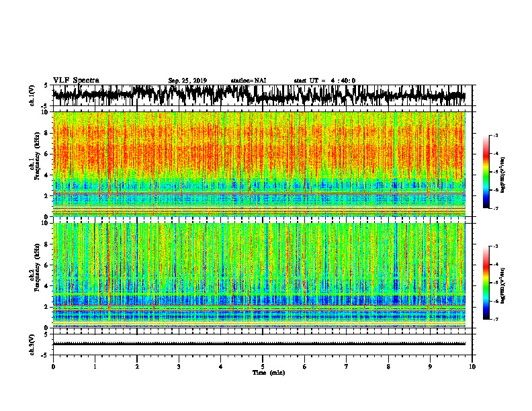The height and width of the screenshot is (411, 532).
Task: Click the ch.3 voltage trace band
Action: [x=259, y=344]
